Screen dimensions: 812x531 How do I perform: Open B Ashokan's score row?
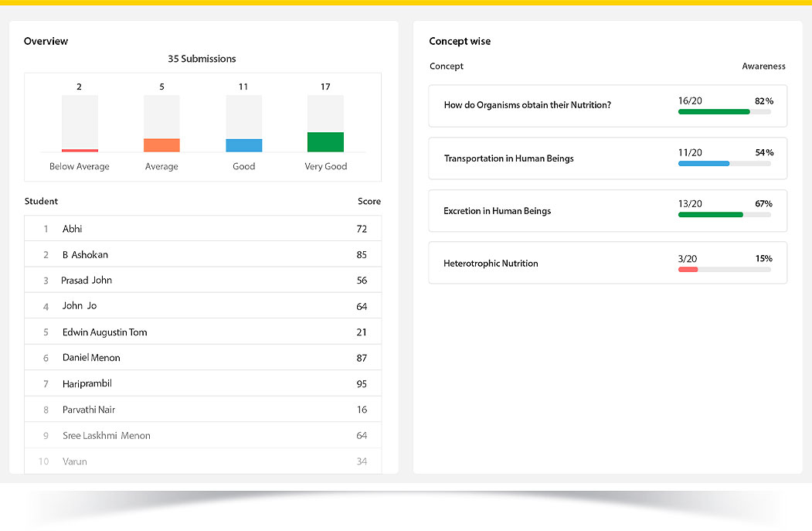click(x=202, y=254)
